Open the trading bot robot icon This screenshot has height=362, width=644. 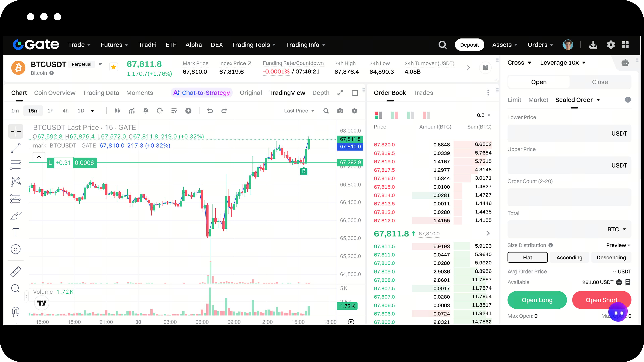click(625, 63)
